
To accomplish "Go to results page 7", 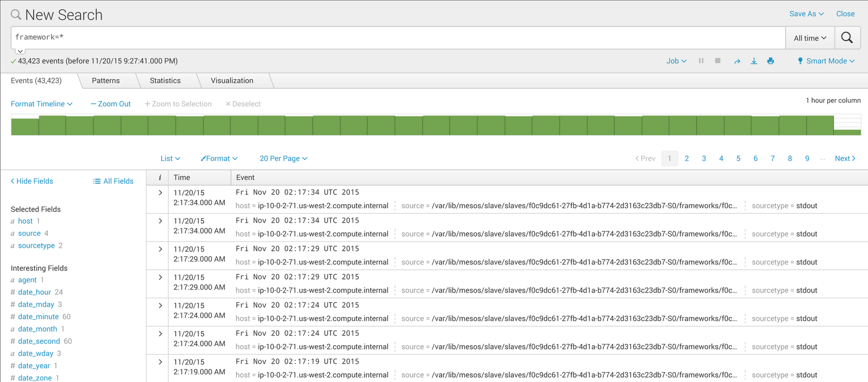I will click(773, 159).
